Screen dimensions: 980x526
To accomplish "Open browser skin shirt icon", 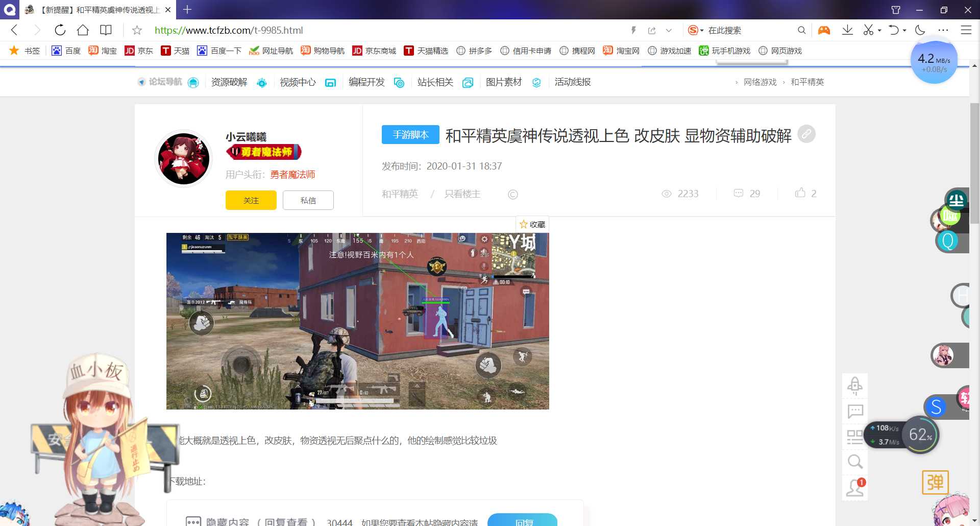I will point(896,10).
